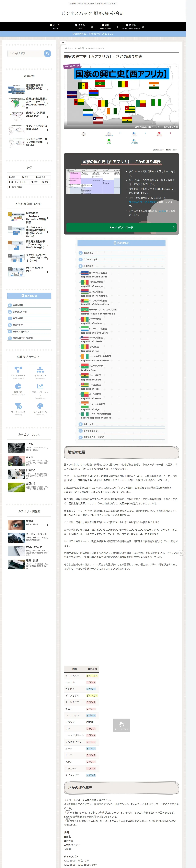This screenshot has width=196, height=868.
Task: Go to ホーム in navigation bar
Action: click(55, 27)
